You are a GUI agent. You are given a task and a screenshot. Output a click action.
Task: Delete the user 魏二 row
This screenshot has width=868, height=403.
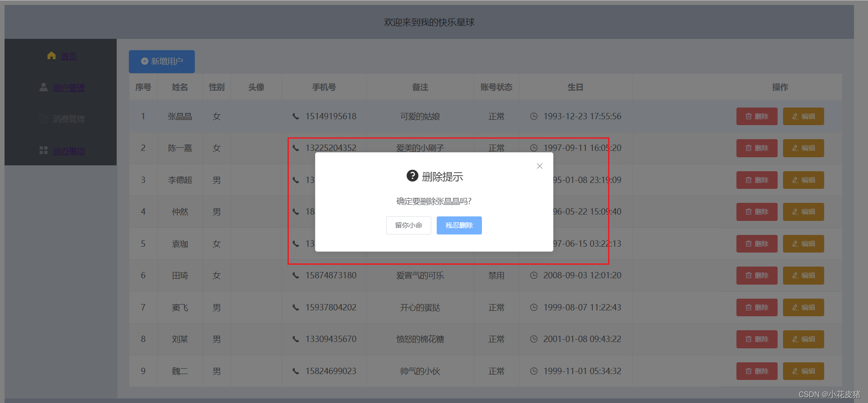click(x=757, y=371)
